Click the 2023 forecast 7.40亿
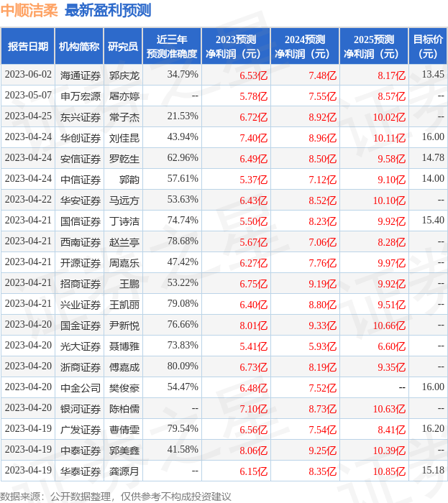This screenshot has height=503, width=448. point(254,138)
